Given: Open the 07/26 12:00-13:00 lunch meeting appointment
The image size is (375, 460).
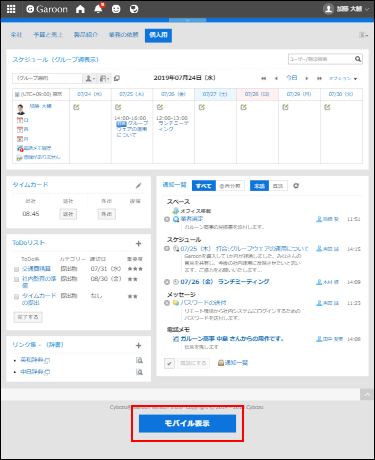Looking at the screenshot, I should (x=173, y=126).
